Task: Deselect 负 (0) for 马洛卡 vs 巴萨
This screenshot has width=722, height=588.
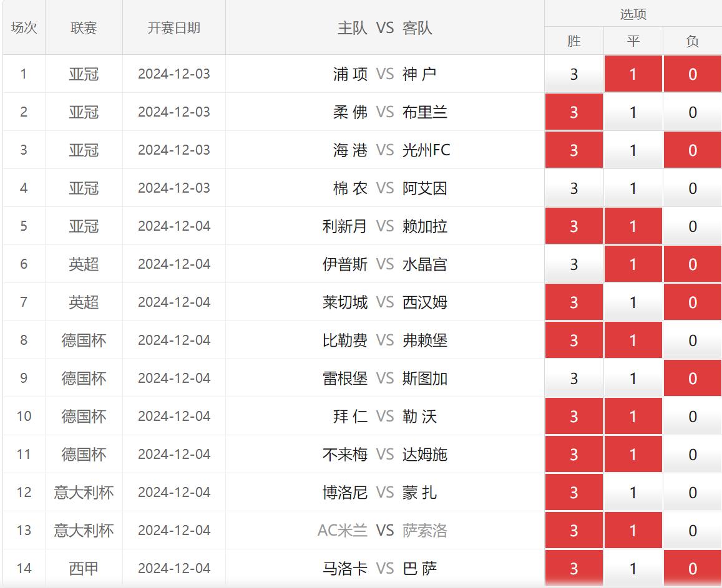Action: [692, 569]
